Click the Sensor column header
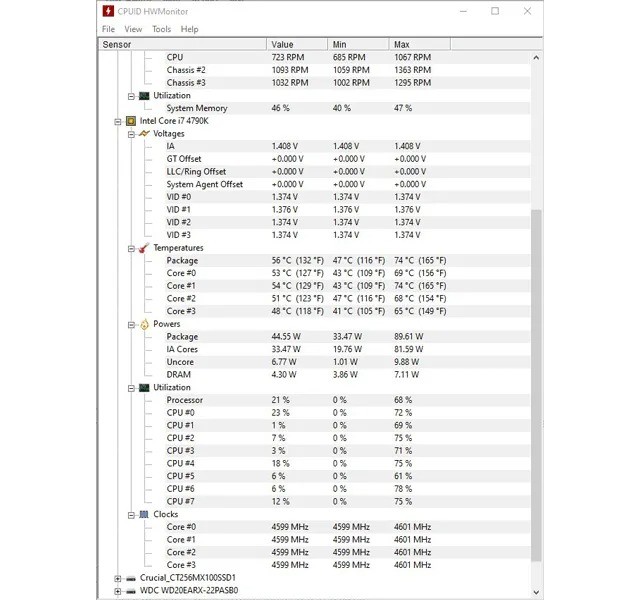640x600 pixels. [x=182, y=44]
